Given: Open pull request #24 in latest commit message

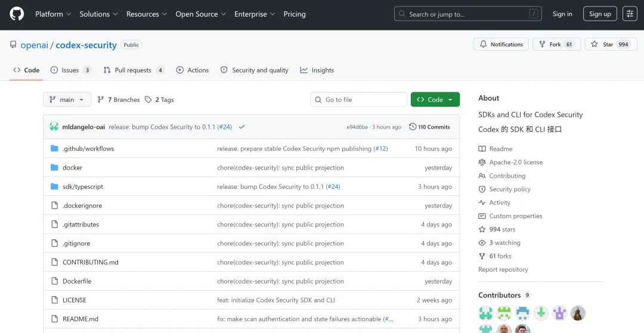Looking at the screenshot, I should pos(225,127).
